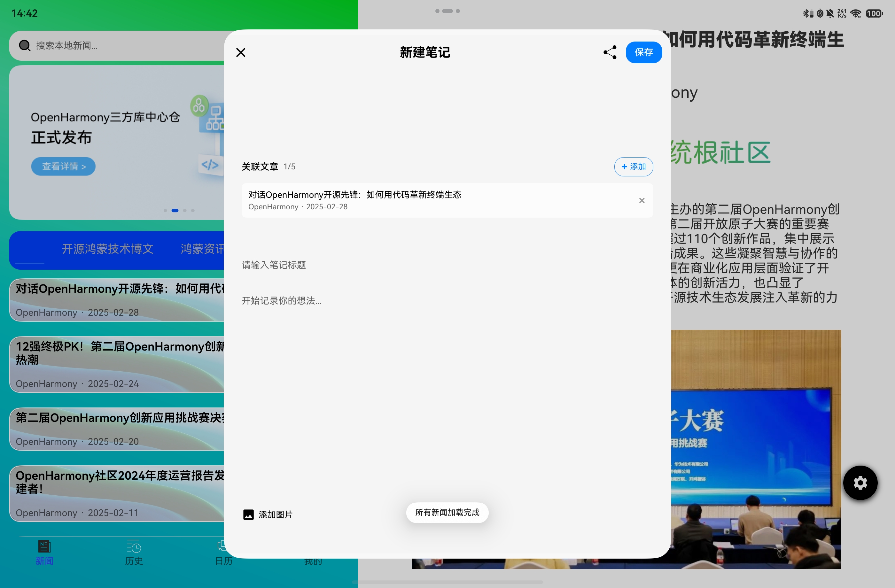
Task: Open the OpenHarmony社区2024年度运营报告 news item
Action: pos(117,494)
